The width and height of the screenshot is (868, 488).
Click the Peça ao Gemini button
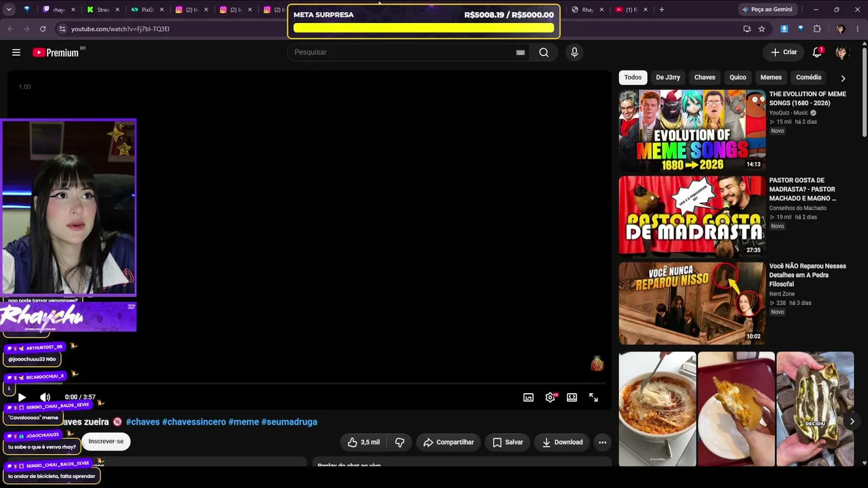point(767,9)
